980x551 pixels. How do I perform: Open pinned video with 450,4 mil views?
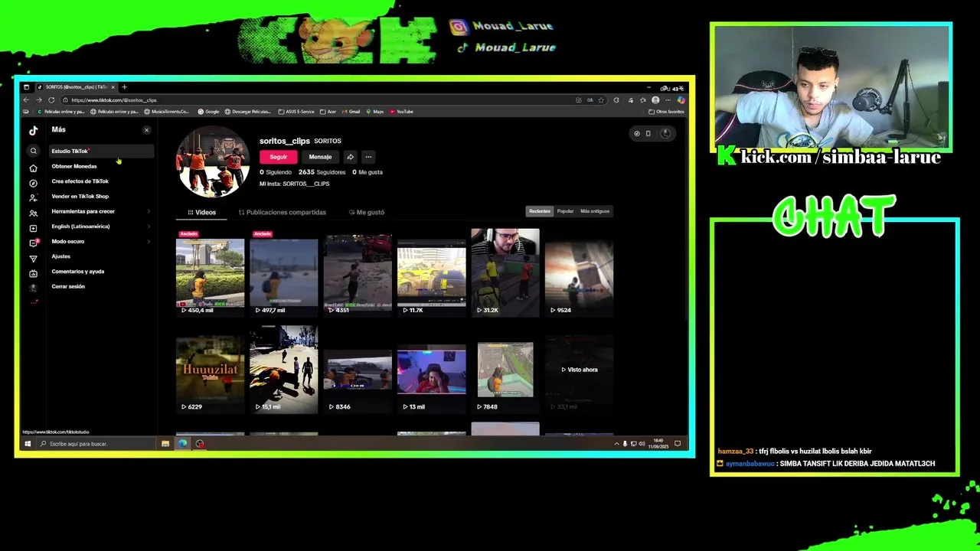tap(210, 272)
